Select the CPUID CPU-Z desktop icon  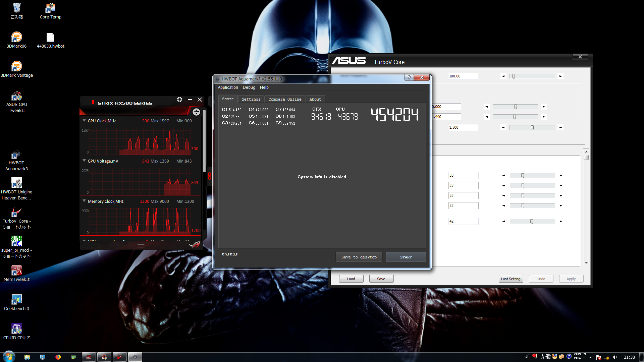(17, 331)
